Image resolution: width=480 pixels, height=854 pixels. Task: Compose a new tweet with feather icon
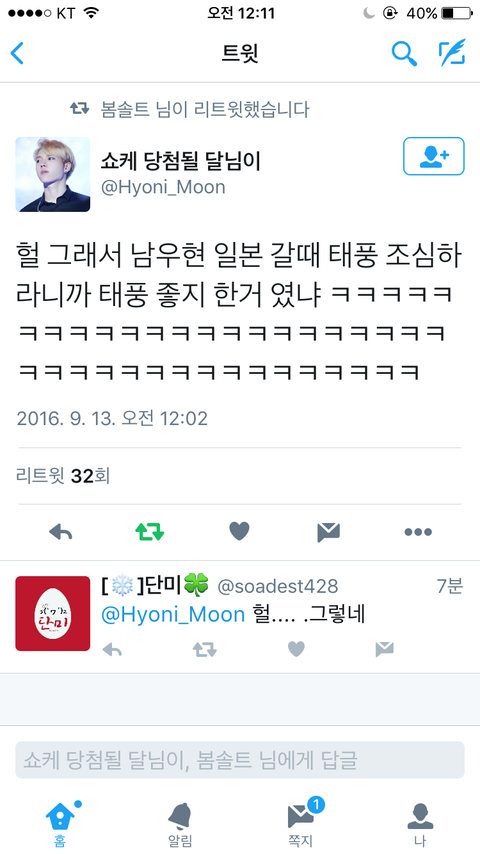point(452,52)
